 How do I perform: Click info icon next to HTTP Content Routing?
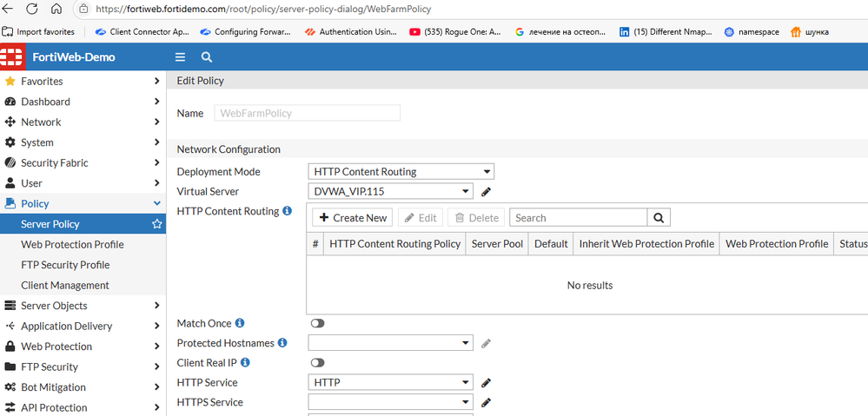[288, 211]
